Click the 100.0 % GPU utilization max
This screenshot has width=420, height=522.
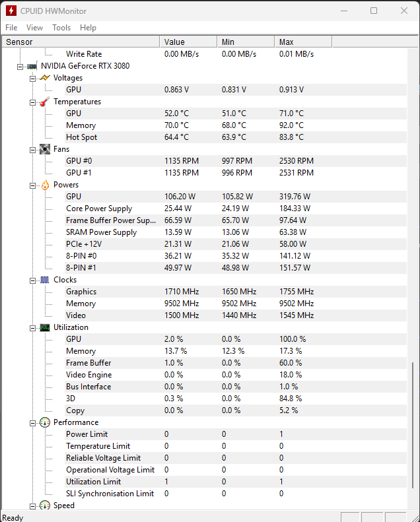coord(293,339)
